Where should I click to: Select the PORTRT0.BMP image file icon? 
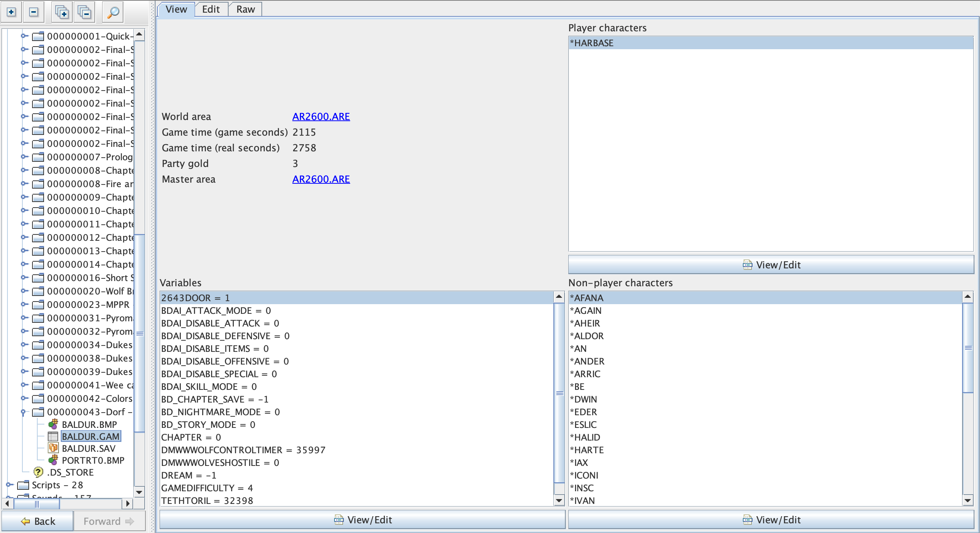pos(53,460)
